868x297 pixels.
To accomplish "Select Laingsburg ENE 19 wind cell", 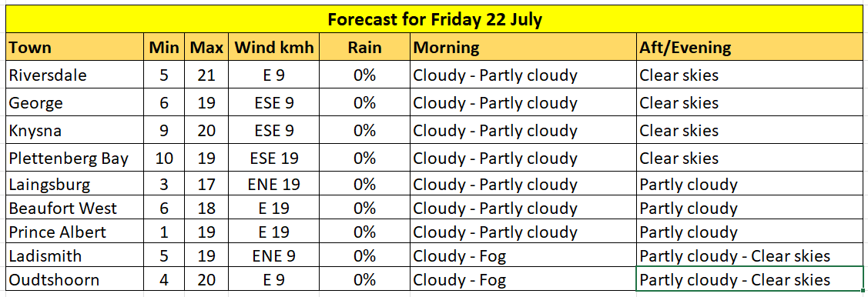I will 274,184.
